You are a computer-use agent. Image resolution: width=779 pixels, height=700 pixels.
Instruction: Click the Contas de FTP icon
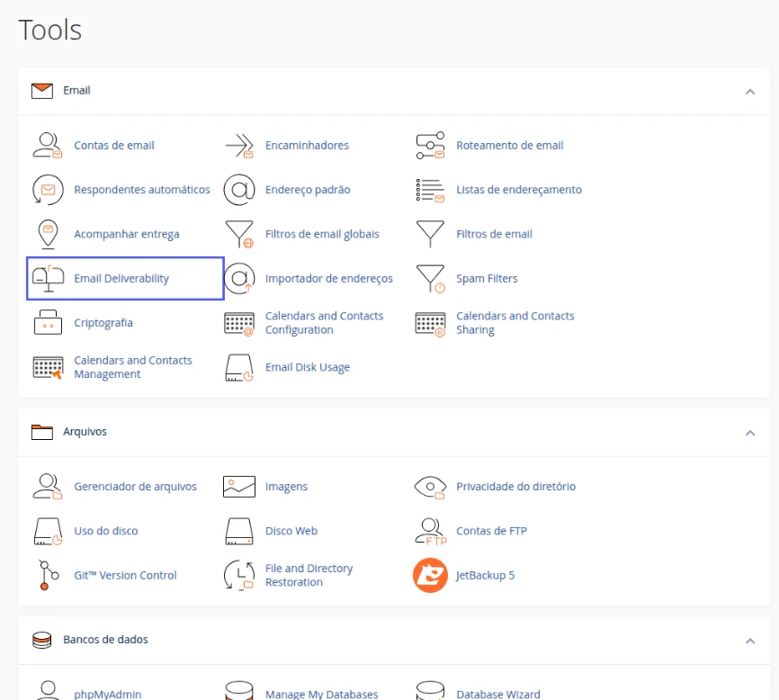[431, 532]
